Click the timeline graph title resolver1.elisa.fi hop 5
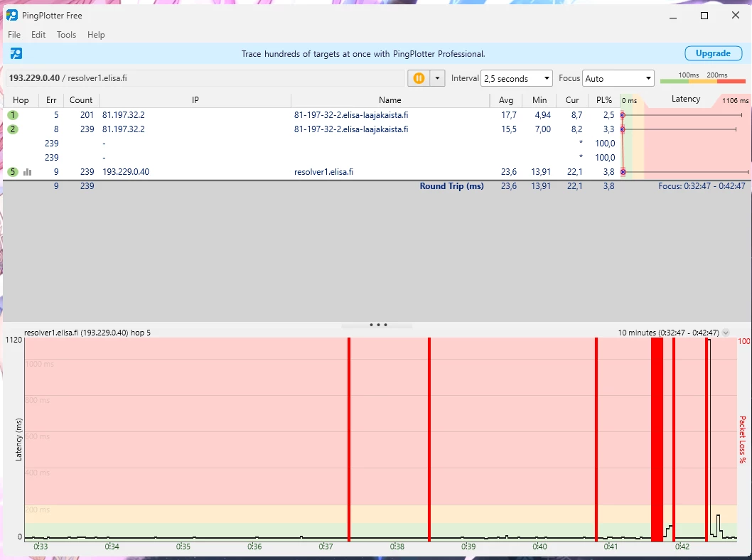Viewport: 752px width, 560px height. [87, 333]
